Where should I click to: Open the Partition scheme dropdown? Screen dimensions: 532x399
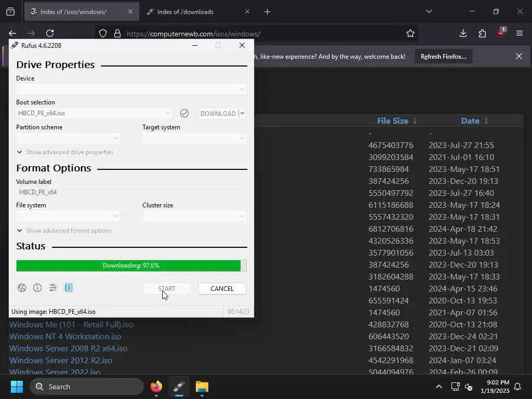(68, 138)
